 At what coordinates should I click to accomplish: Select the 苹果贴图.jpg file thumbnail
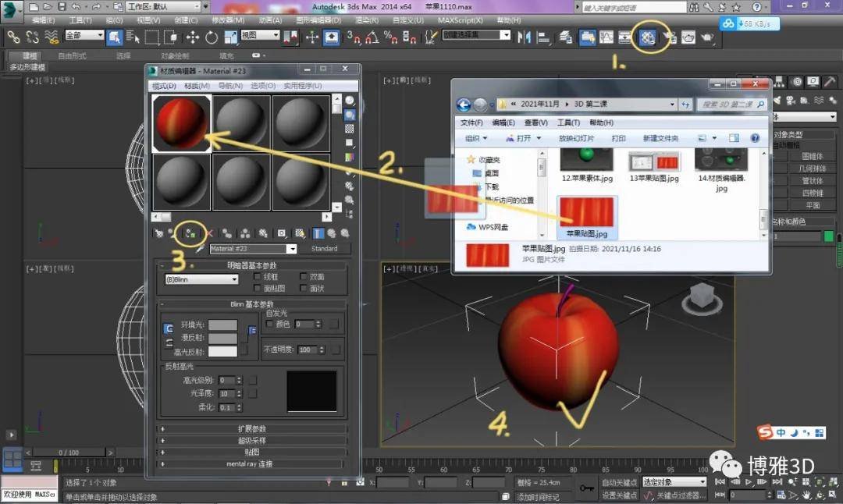click(x=586, y=217)
